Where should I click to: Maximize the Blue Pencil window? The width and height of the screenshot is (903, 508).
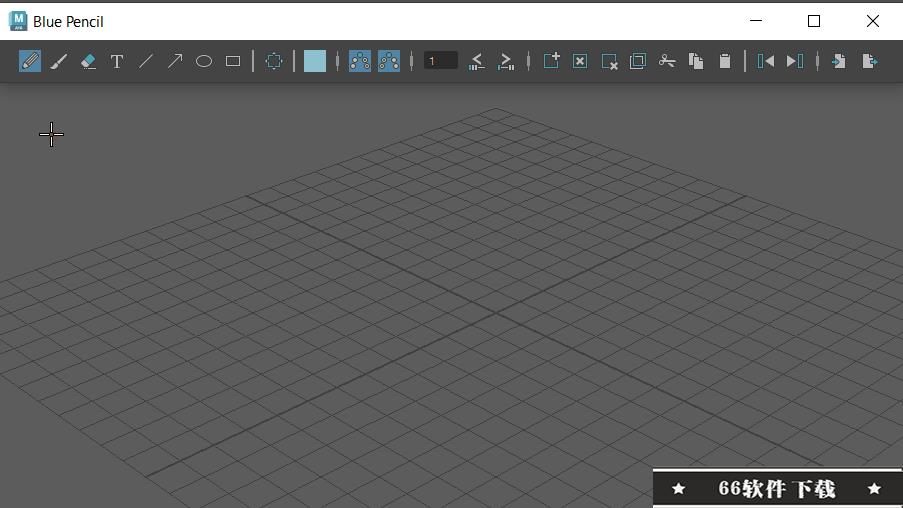pyautogui.click(x=814, y=21)
